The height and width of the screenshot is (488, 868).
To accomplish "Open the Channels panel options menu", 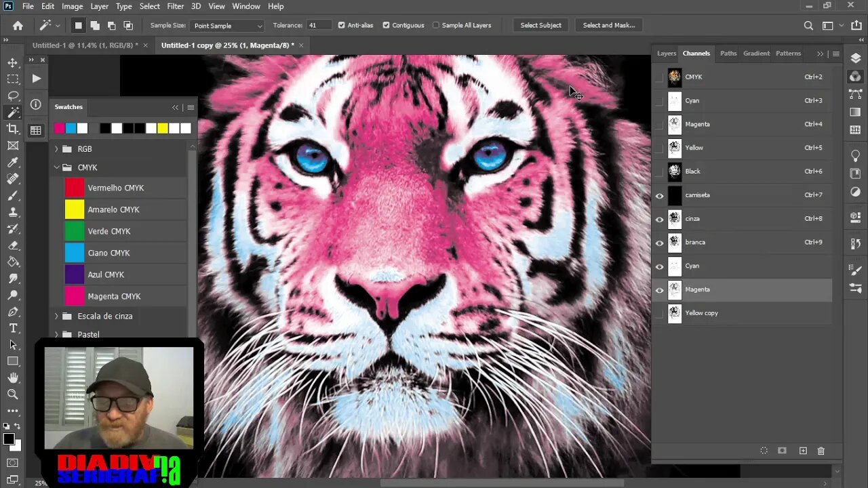I will point(836,54).
